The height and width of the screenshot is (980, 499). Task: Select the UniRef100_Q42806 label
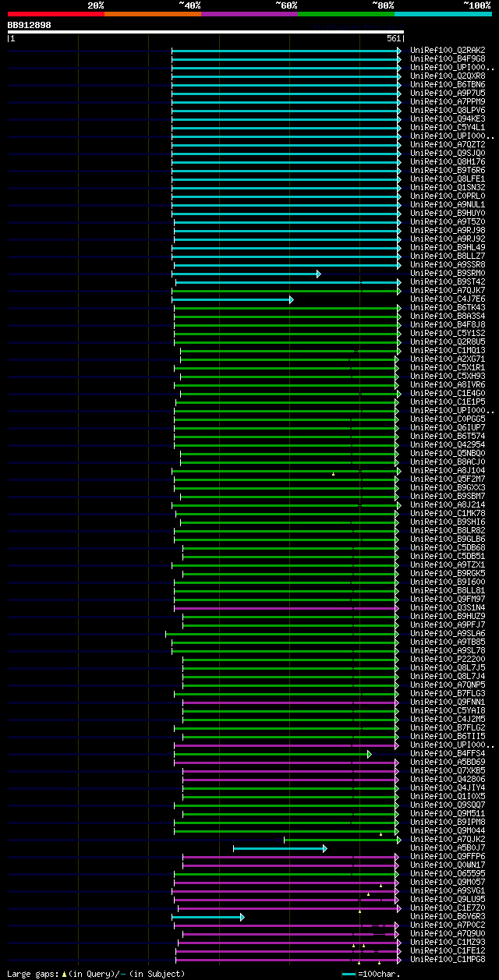[448, 779]
